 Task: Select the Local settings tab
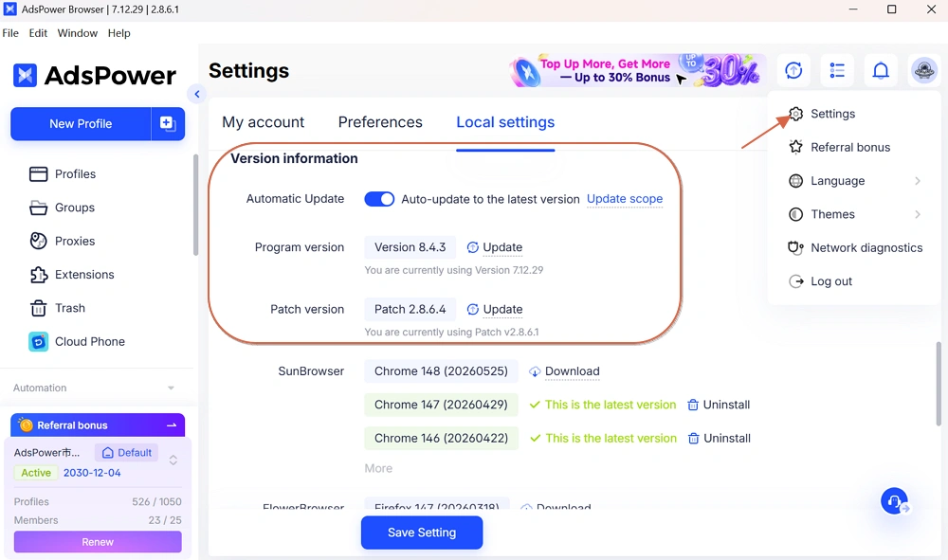tap(505, 122)
